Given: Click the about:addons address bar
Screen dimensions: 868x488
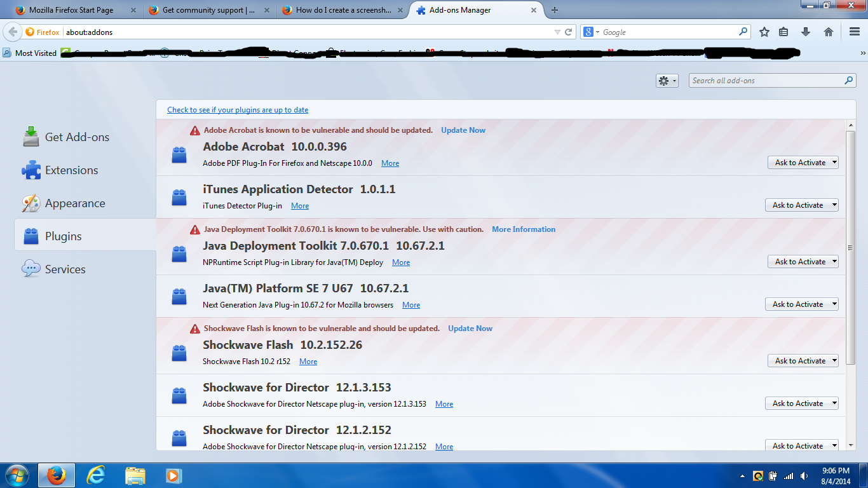Looking at the screenshot, I should 308,32.
